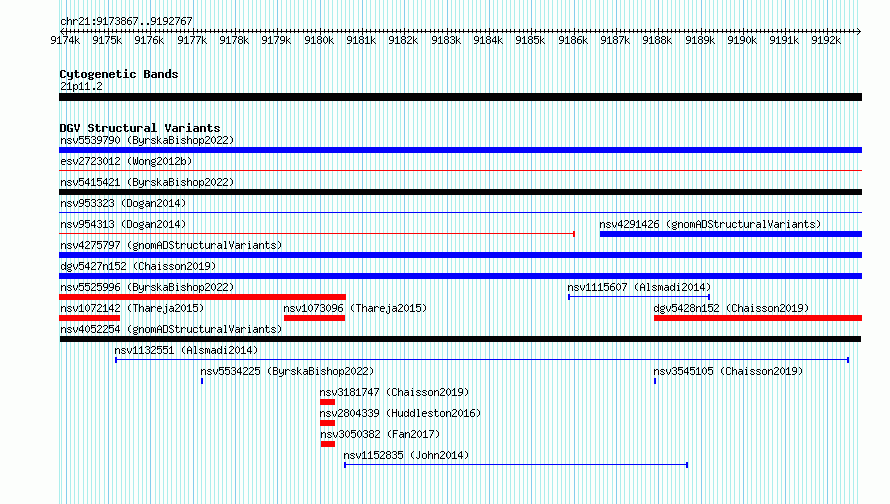Open variant nsv1073096 (Thareja2015)
Viewport: 890px width, 504px height.
(355, 308)
